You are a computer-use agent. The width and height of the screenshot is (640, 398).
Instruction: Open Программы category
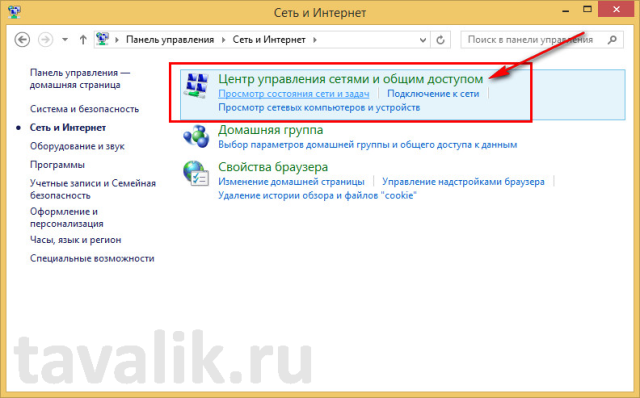[x=57, y=165]
